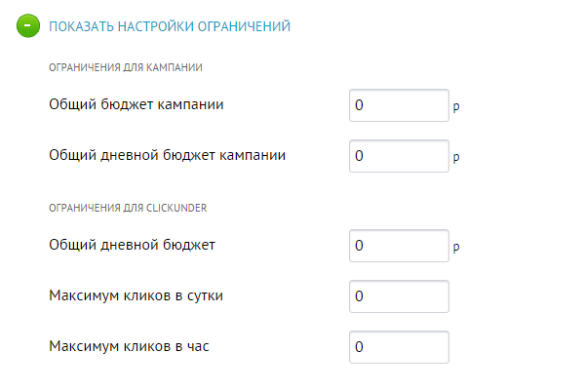Image resolution: width=583 pixels, height=392 pixels.
Task: Open the ПОКАЗАТЬ НАСТРОЙКИ ОГРАНИЧЕНИЙ link
Action: [170, 26]
